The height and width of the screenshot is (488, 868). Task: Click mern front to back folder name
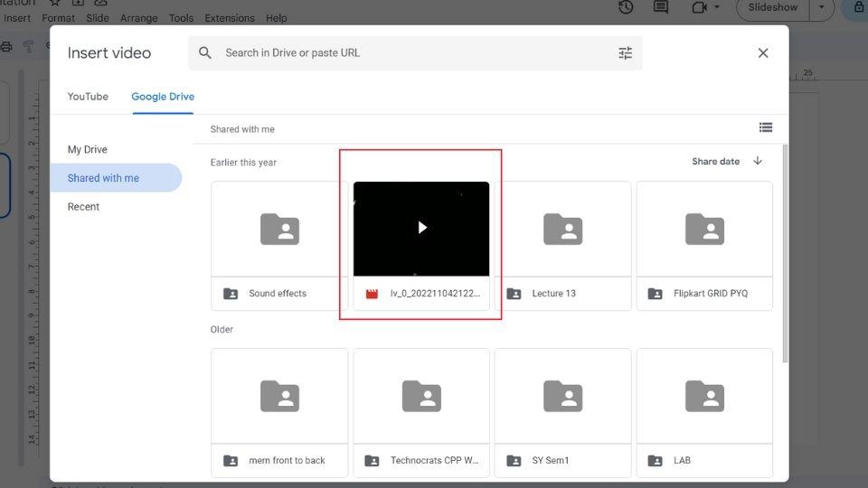click(x=287, y=460)
